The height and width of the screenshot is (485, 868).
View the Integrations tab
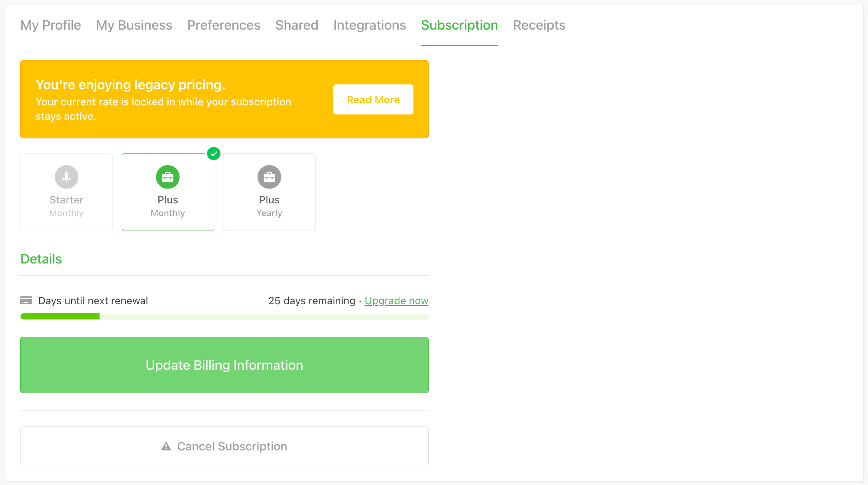point(369,25)
